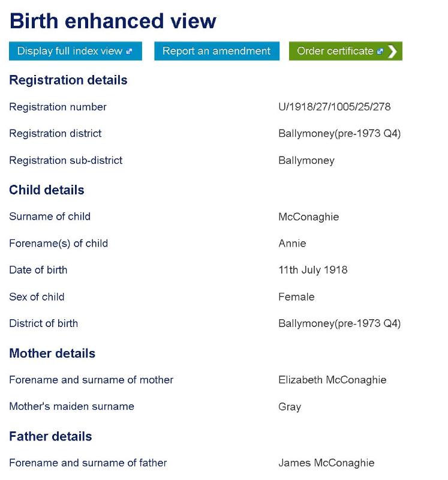Select the registration number U/1918/27/1005/25/278

point(334,107)
